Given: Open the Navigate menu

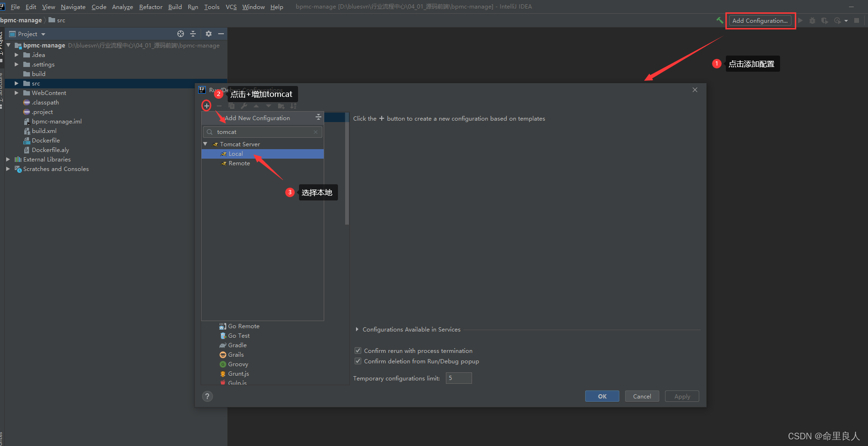Looking at the screenshot, I should [x=73, y=7].
